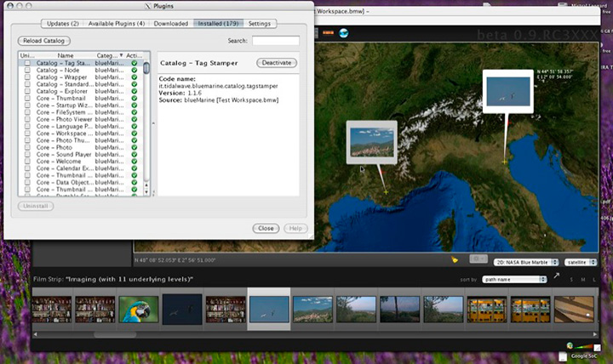Click the yellow tag icon below the map
The height and width of the screenshot is (364, 613).
[455, 259]
